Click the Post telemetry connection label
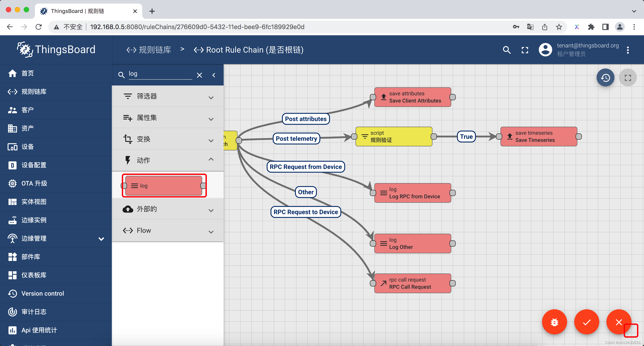Viewport: 644px width, 346px height. pyautogui.click(x=296, y=139)
